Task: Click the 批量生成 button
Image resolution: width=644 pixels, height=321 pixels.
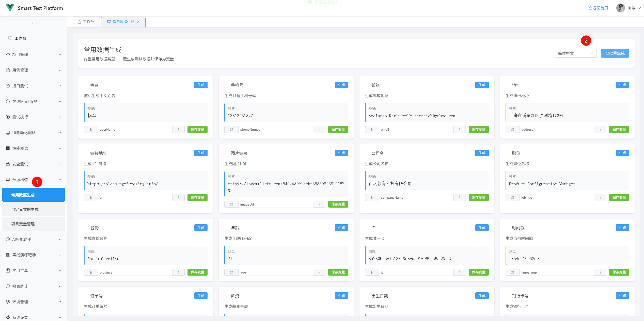Action: 615,53
